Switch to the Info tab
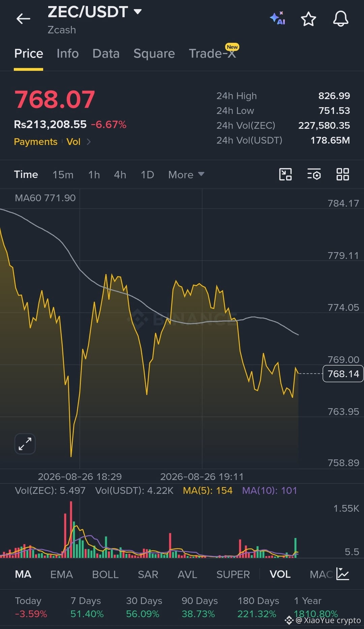This screenshot has width=364, height=629. click(x=68, y=54)
